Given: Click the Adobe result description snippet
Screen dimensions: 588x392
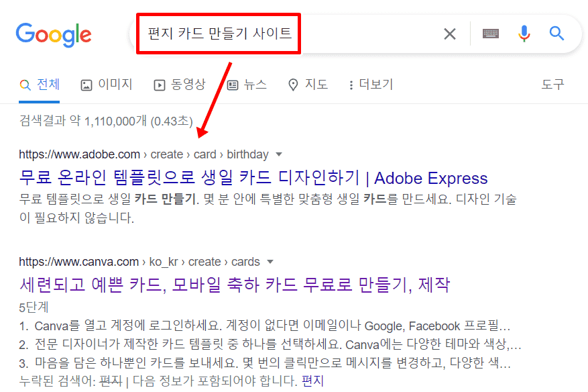Looking at the screenshot, I should (268, 208).
